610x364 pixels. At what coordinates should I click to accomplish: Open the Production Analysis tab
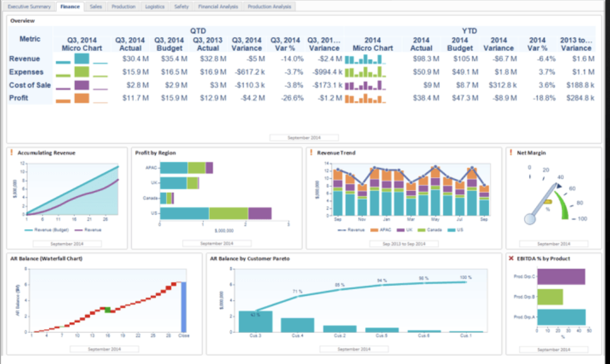(x=269, y=6)
